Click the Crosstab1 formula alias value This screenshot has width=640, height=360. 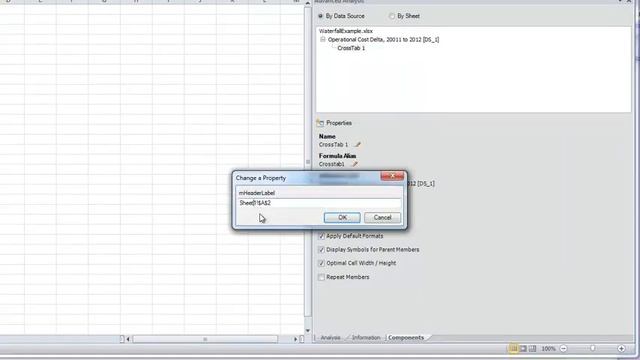331,164
